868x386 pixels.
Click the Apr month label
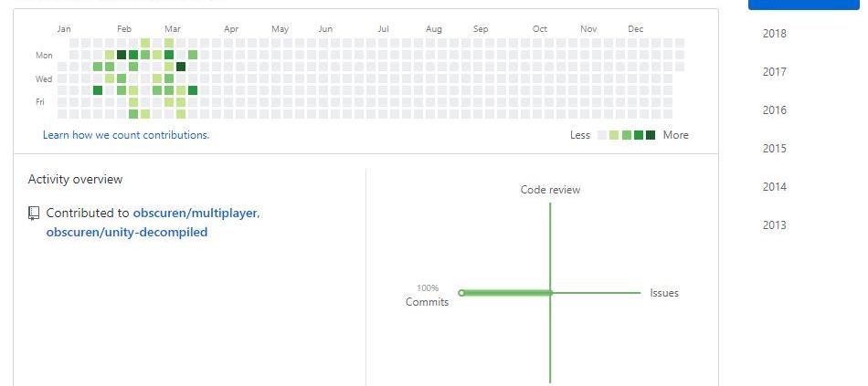point(231,29)
